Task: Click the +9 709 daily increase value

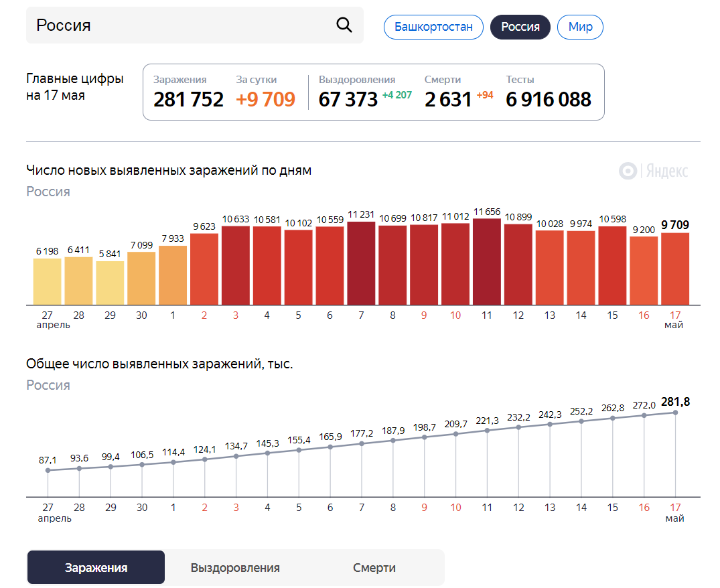Action: click(x=267, y=100)
